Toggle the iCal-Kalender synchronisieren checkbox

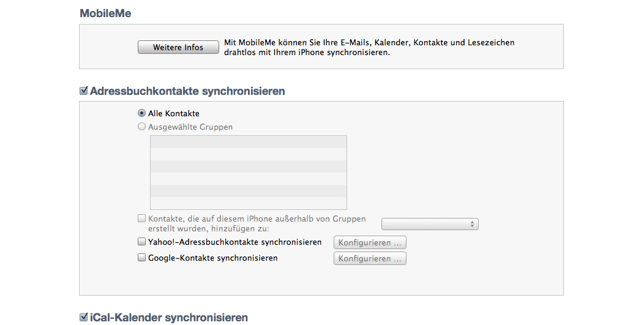[x=84, y=317]
